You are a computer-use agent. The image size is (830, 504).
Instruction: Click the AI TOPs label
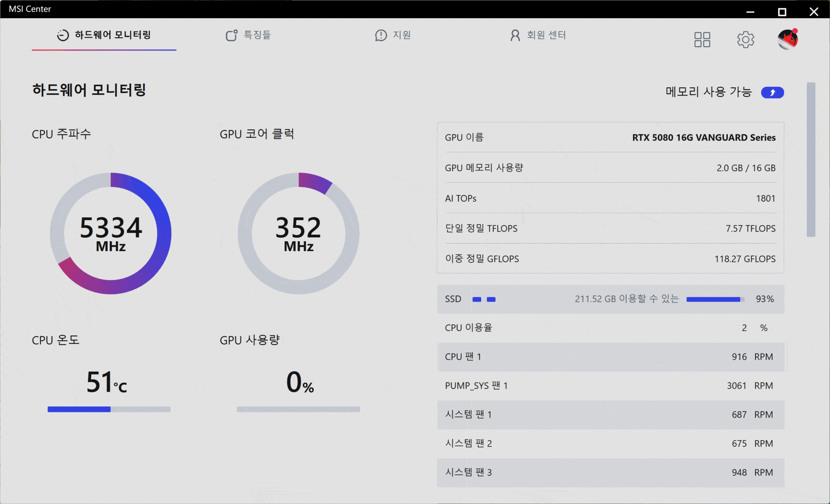point(461,198)
